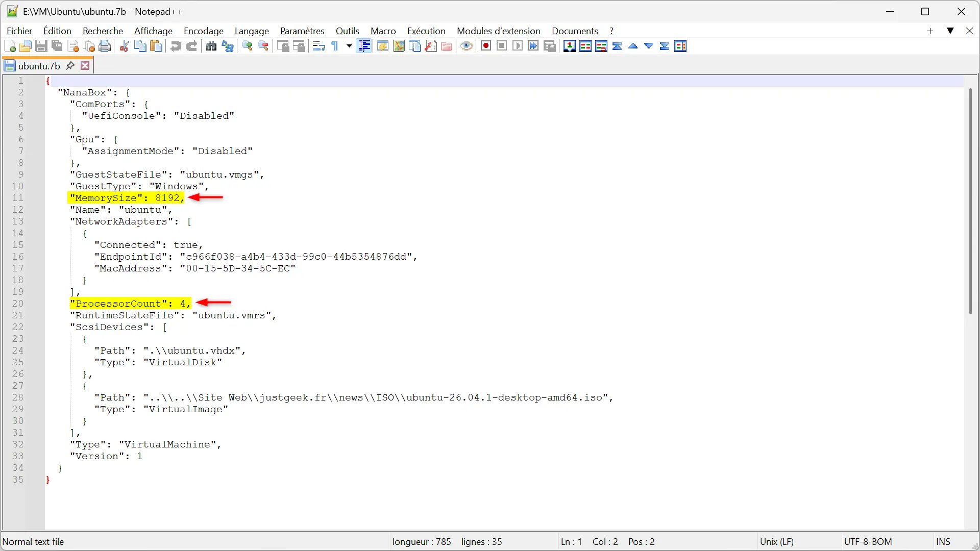Toggle synchronized horizontal scrolling
This screenshot has height=551, width=980.
[x=299, y=46]
